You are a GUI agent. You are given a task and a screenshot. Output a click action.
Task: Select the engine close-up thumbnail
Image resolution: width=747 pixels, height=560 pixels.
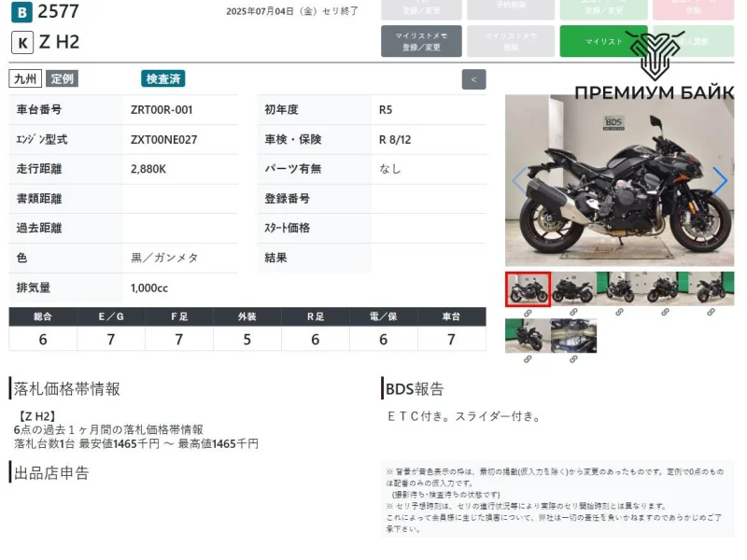click(573, 336)
